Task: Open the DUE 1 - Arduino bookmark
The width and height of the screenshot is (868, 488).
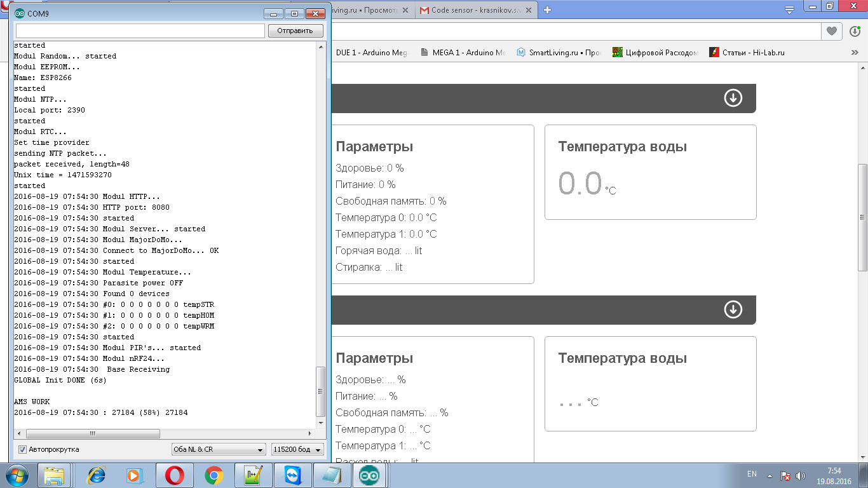Action: click(371, 53)
